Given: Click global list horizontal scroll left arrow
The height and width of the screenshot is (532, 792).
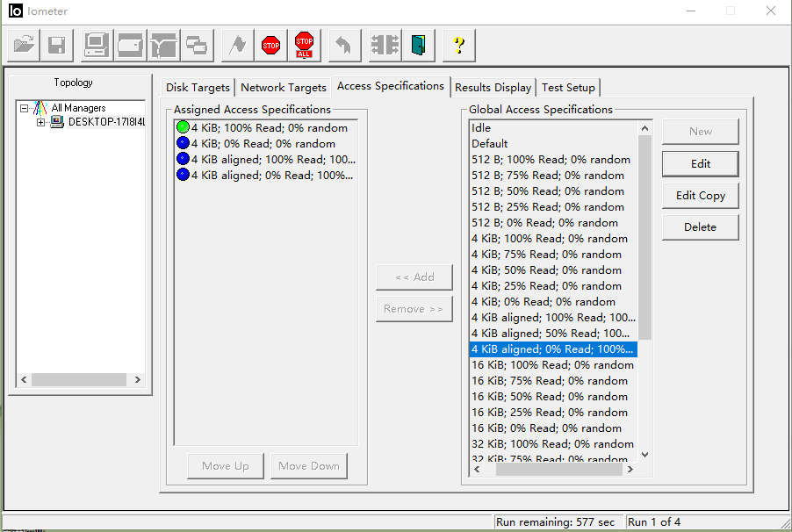Looking at the screenshot, I should 477,470.
